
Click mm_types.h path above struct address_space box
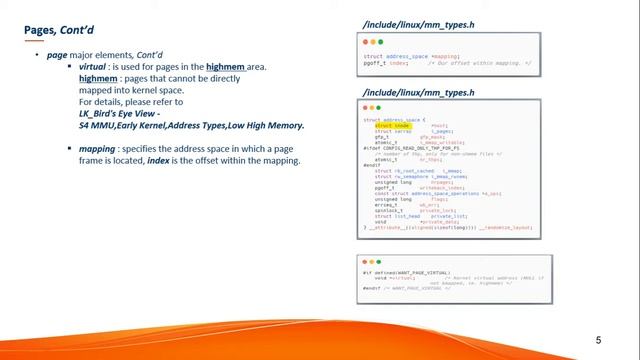pos(418,93)
